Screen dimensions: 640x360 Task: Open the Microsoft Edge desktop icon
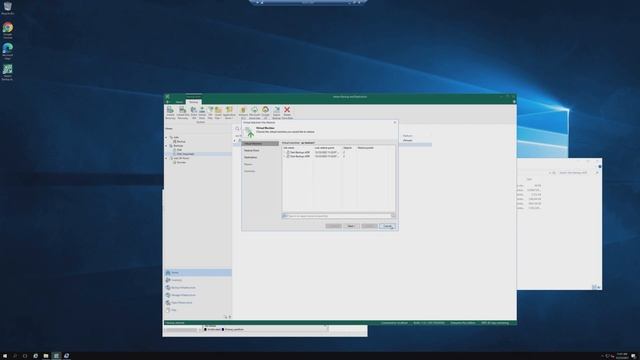(x=8, y=51)
